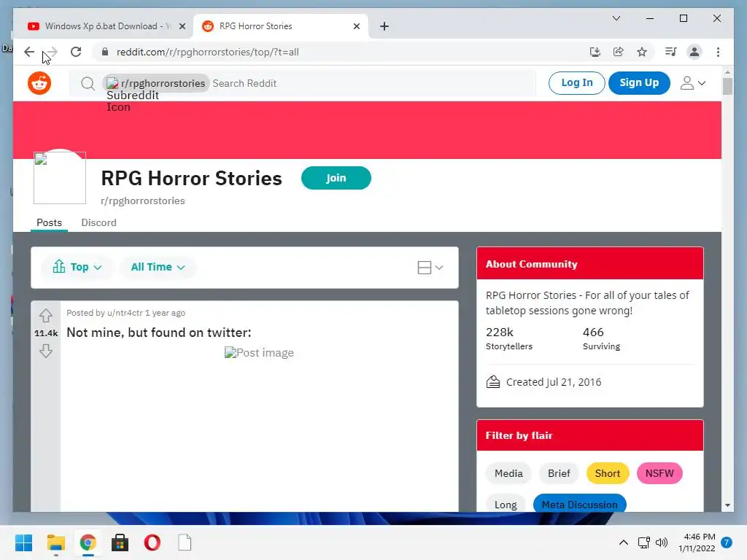Open Windows Start menu

pyautogui.click(x=23, y=542)
